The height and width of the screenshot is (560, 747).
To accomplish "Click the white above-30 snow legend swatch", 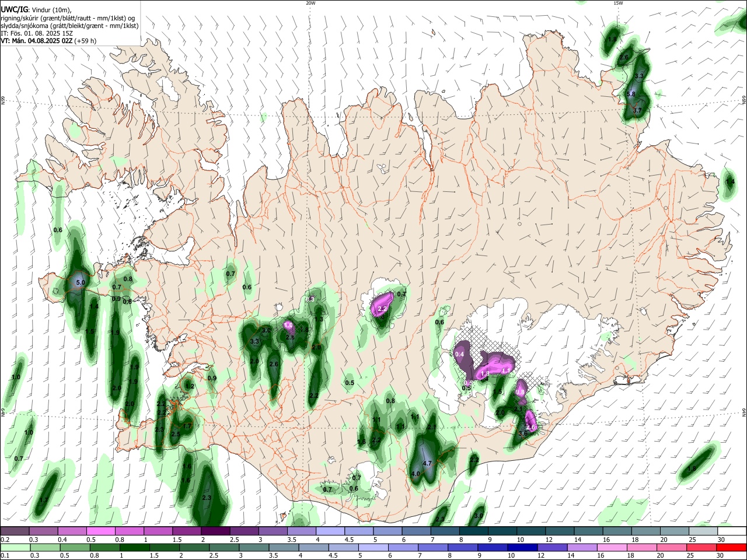I will [732, 531].
